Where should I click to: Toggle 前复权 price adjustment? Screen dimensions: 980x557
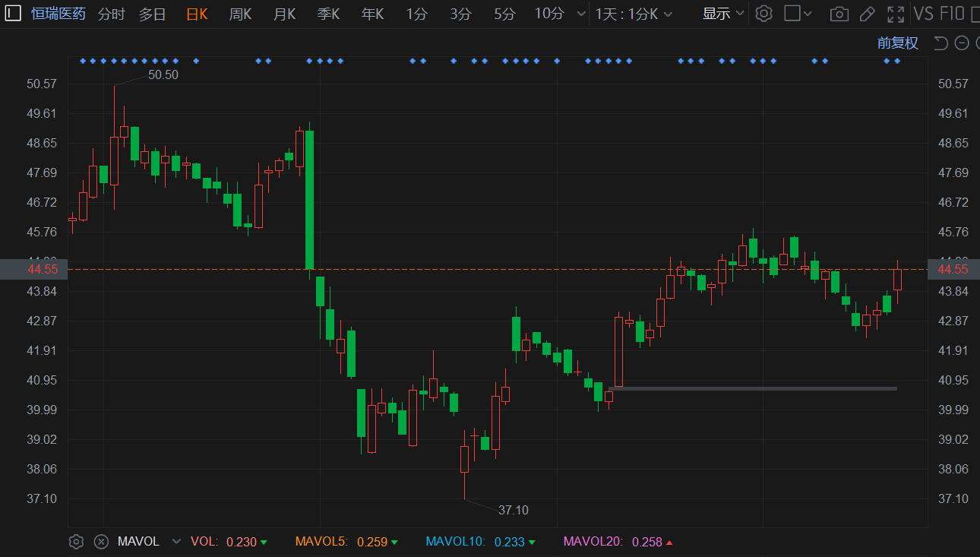pyautogui.click(x=897, y=43)
